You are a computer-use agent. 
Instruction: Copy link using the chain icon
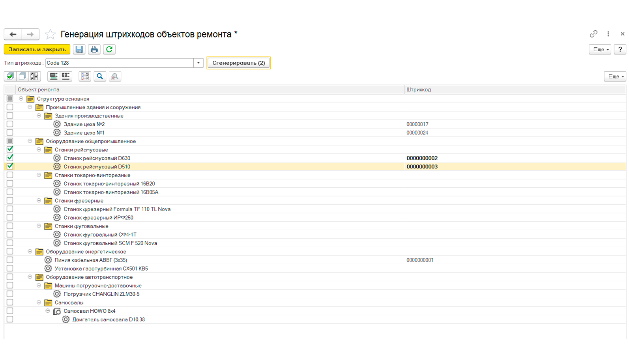pyautogui.click(x=593, y=34)
